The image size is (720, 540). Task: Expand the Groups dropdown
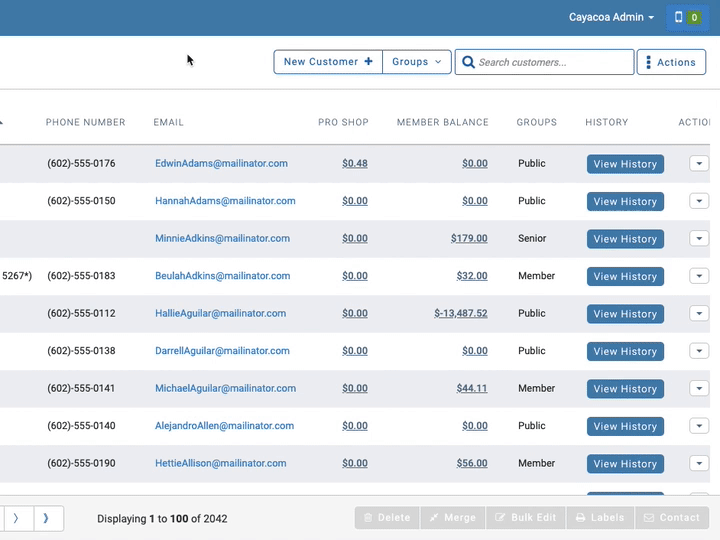(416, 62)
